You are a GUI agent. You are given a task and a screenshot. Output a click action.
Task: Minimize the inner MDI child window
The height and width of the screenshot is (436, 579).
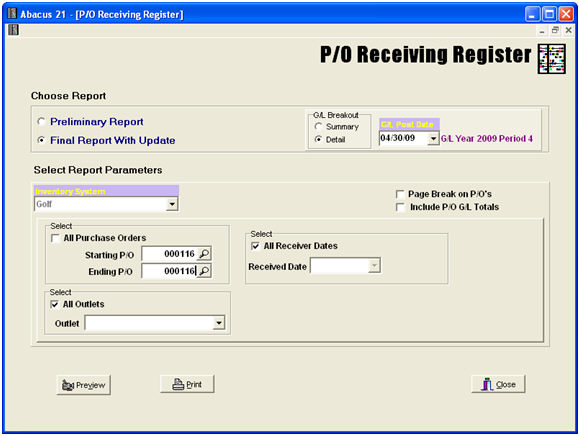(542, 30)
